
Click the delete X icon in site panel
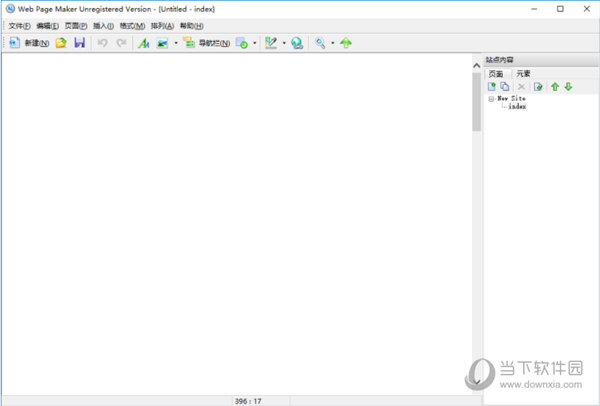point(521,87)
